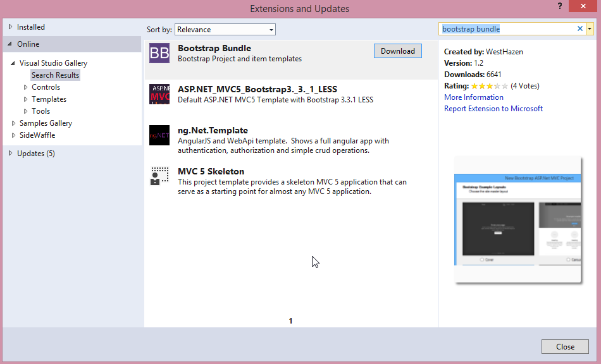Click the red window close button
The width and height of the screenshot is (601, 364).
[x=583, y=6]
